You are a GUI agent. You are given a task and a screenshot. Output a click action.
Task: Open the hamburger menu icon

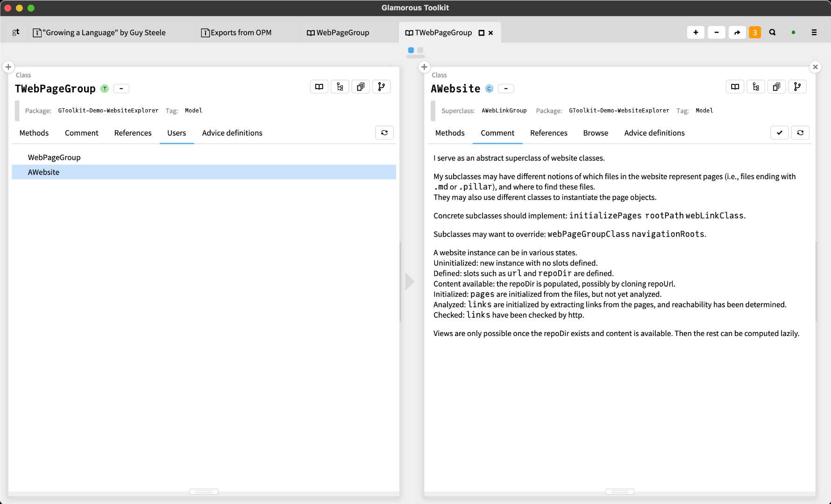coord(814,32)
